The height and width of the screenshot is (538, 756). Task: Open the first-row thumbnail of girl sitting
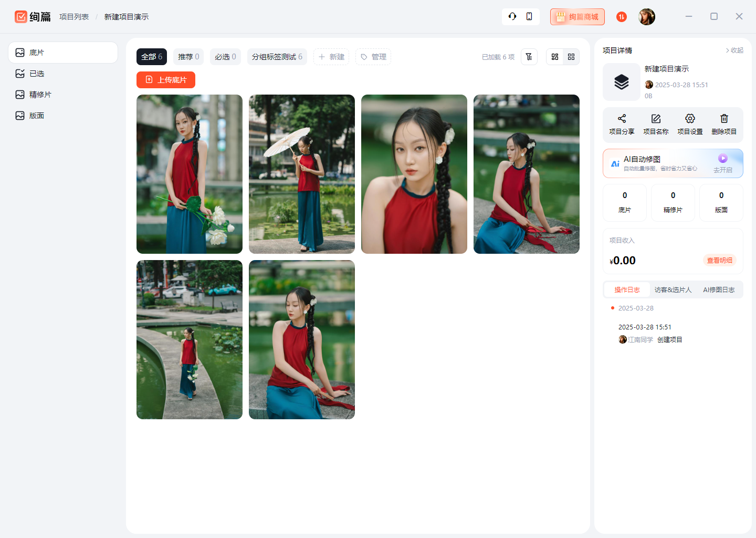coord(527,174)
